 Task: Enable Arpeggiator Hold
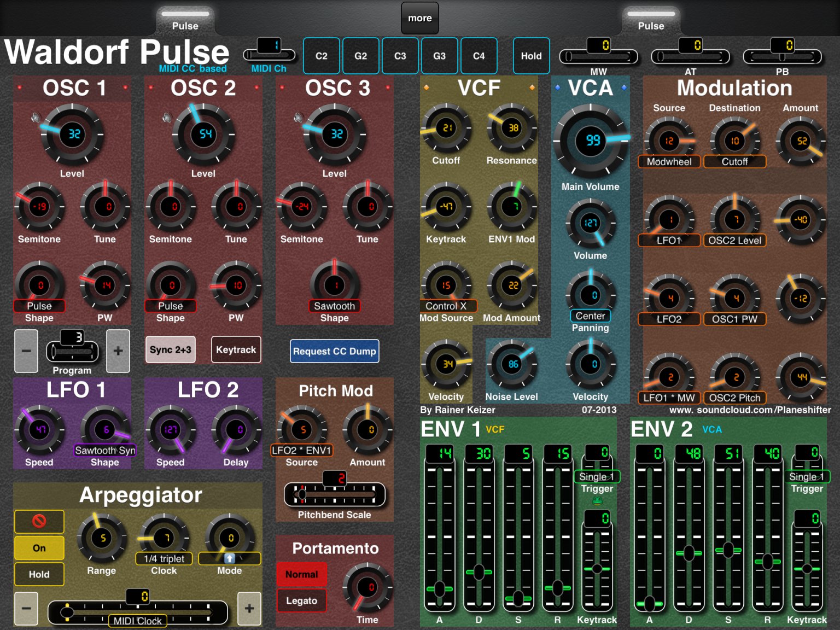click(x=39, y=574)
